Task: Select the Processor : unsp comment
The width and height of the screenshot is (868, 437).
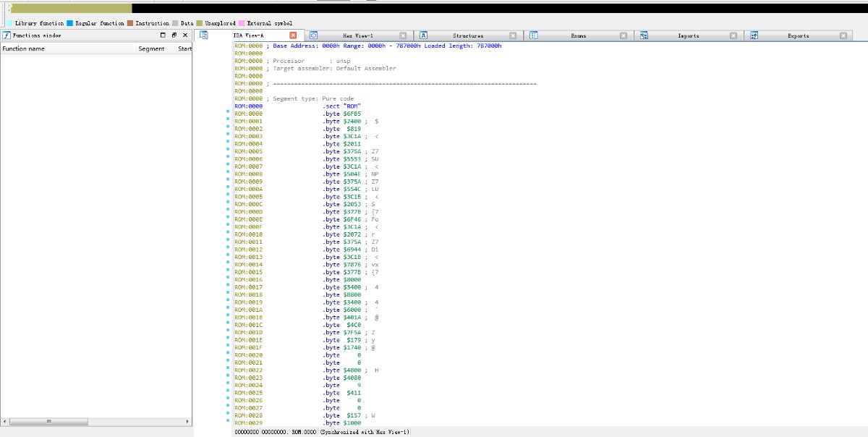Action: click(x=308, y=61)
